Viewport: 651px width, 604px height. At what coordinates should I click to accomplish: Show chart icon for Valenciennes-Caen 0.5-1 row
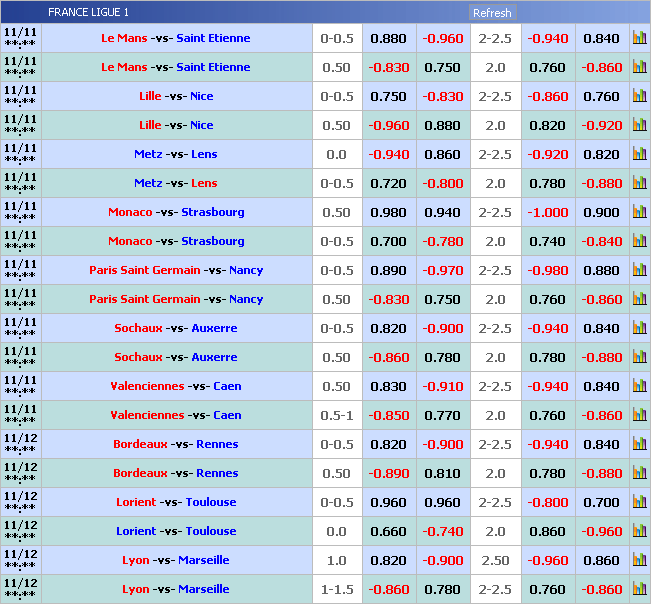pos(639,416)
